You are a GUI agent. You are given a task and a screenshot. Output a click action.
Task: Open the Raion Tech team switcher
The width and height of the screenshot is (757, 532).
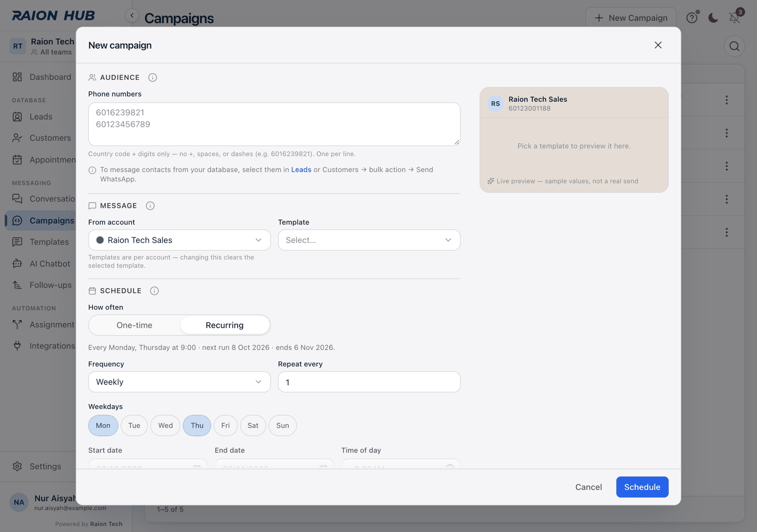coord(42,46)
